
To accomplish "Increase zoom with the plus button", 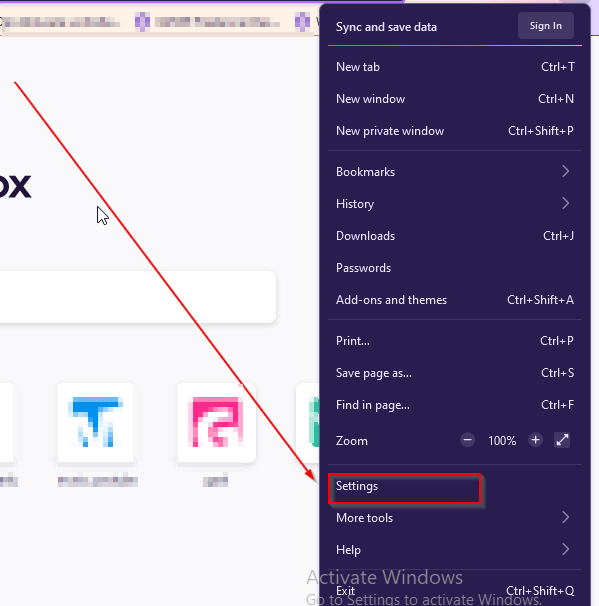I will [x=535, y=440].
